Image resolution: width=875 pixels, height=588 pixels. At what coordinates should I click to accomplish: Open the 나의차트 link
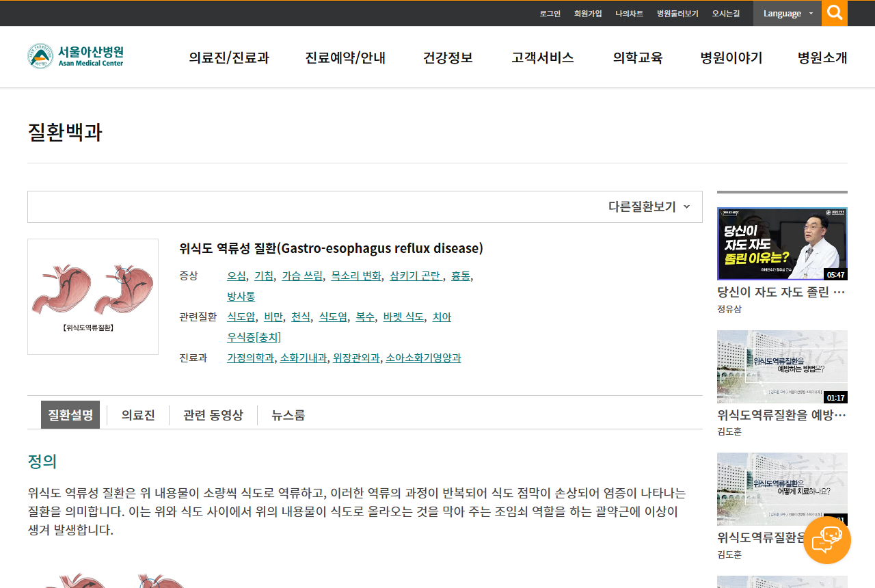pyautogui.click(x=629, y=14)
